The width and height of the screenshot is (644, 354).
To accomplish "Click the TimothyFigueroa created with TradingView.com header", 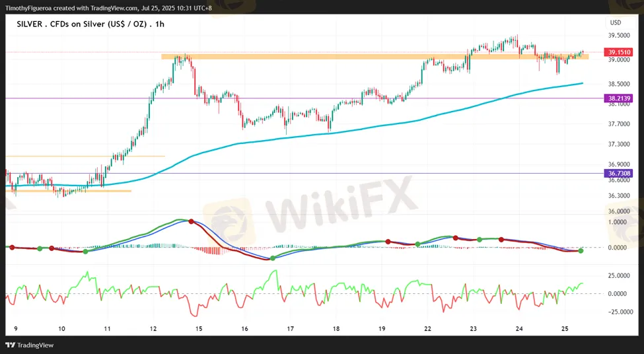I will click(109, 8).
